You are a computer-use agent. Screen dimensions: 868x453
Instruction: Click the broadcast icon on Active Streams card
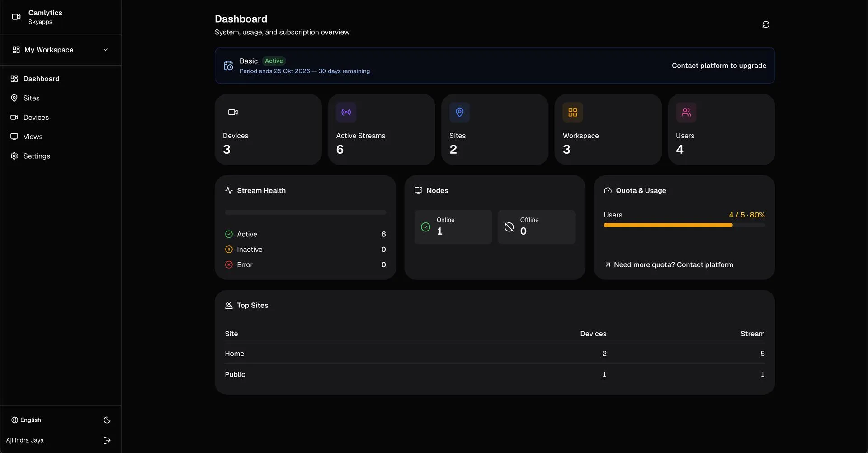click(346, 112)
